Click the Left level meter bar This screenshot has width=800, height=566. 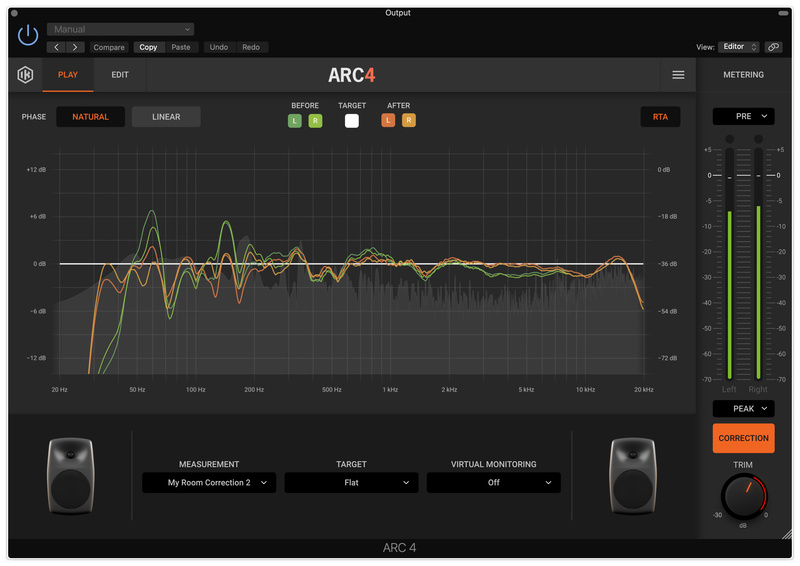(x=729, y=264)
